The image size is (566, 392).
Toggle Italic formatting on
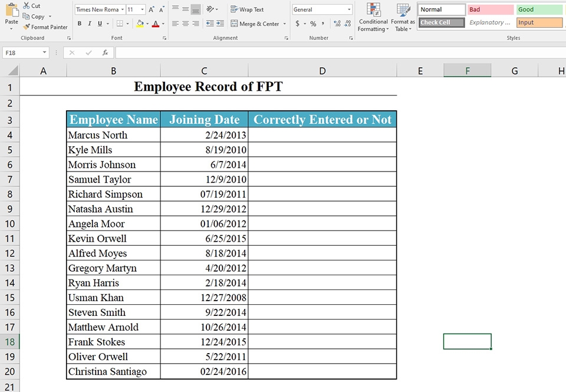coord(88,23)
